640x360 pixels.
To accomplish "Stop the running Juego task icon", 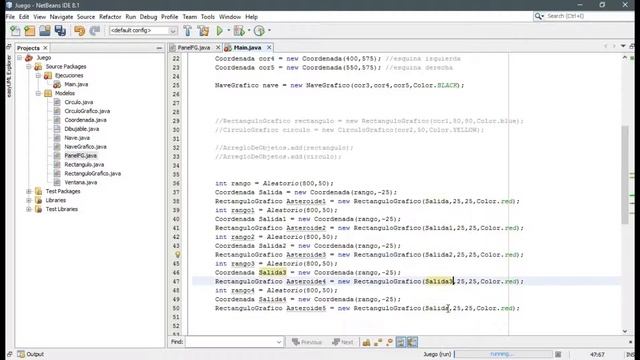I will (x=558, y=354).
